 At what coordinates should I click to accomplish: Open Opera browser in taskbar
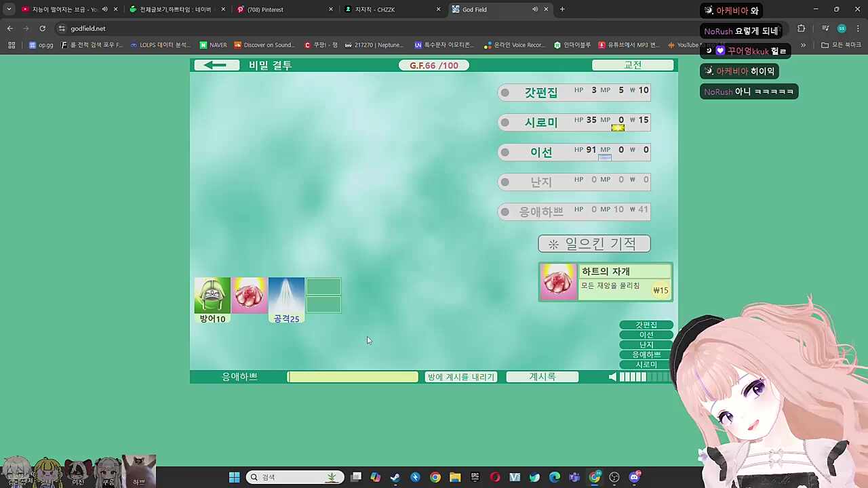[495, 477]
